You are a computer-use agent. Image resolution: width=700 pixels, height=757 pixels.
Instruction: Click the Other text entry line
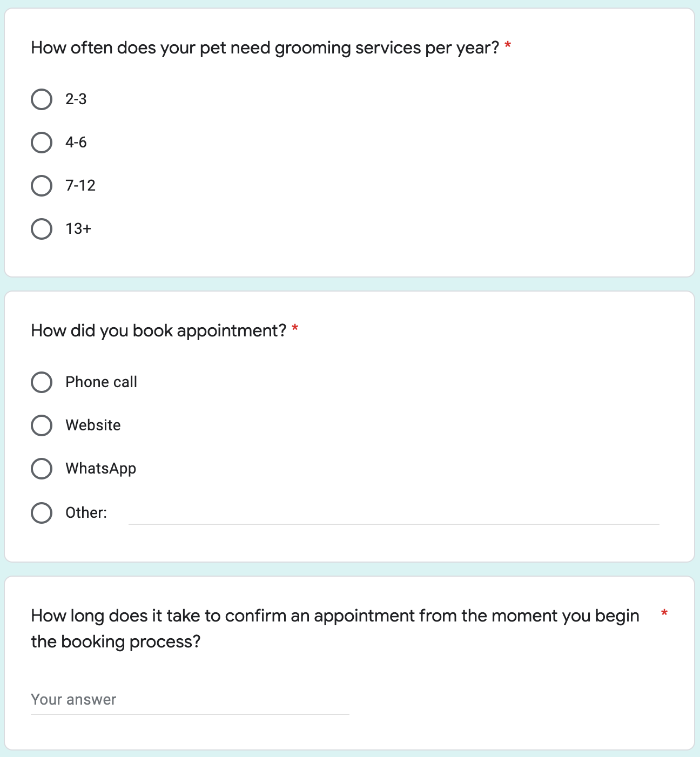click(394, 513)
